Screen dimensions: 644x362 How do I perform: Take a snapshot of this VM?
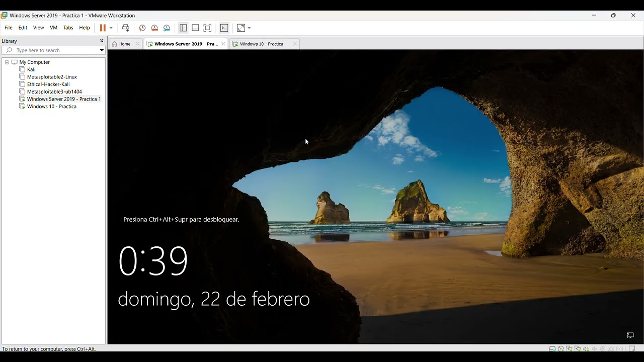tap(142, 28)
